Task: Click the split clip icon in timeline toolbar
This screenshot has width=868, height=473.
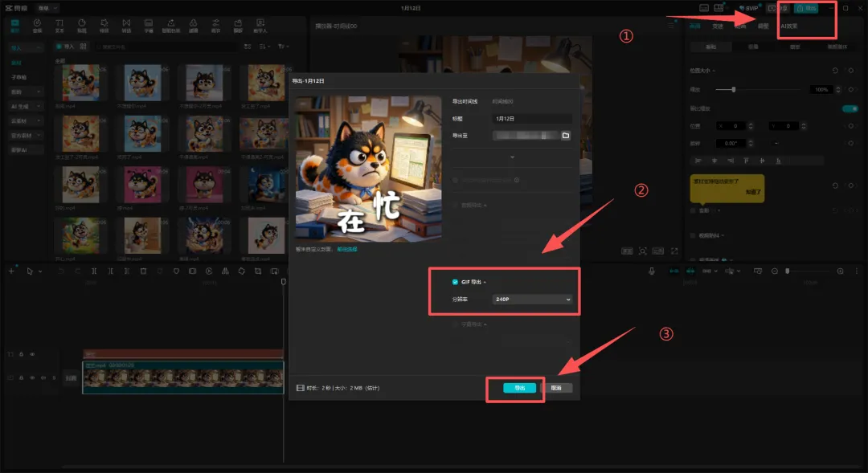Action: (94, 271)
